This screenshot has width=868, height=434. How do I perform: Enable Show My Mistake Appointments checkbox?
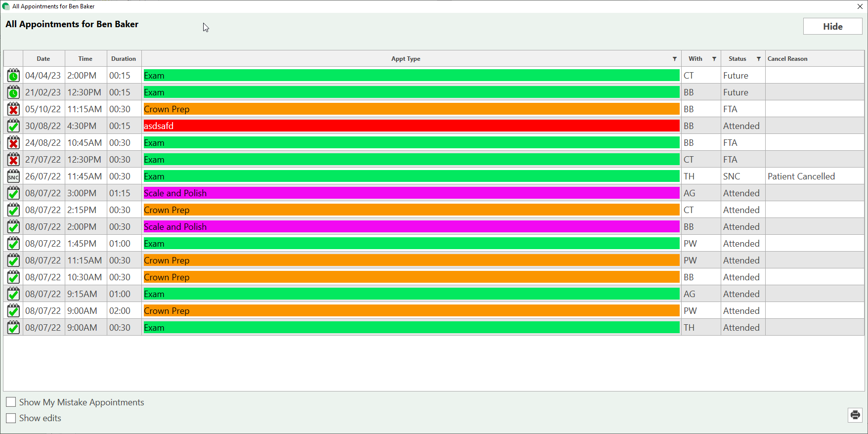click(x=11, y=402)
